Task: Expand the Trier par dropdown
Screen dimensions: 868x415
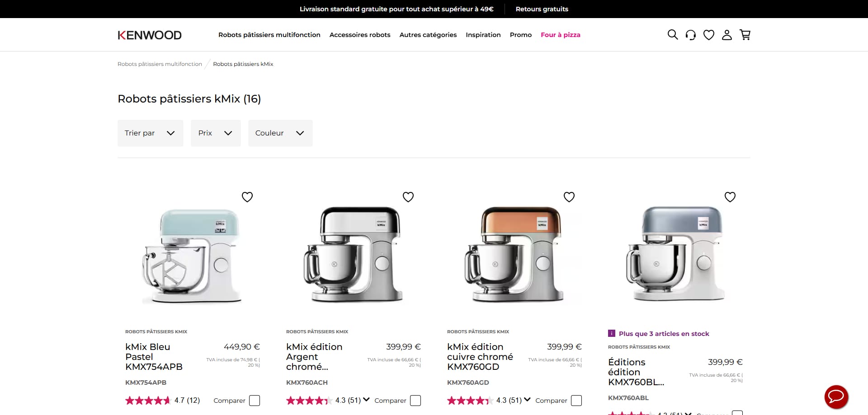Action: (151, 133)
